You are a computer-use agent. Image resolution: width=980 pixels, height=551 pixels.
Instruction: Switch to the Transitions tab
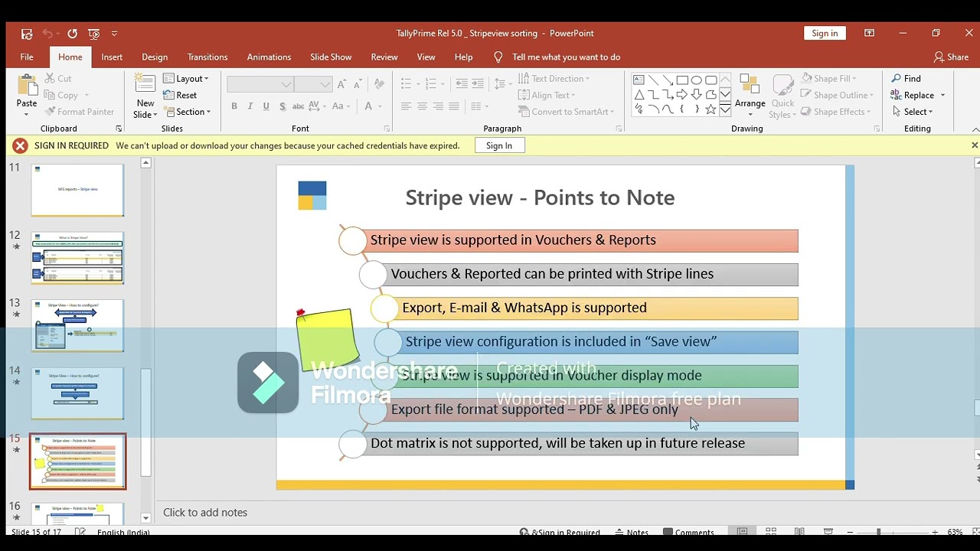[207, 57]
